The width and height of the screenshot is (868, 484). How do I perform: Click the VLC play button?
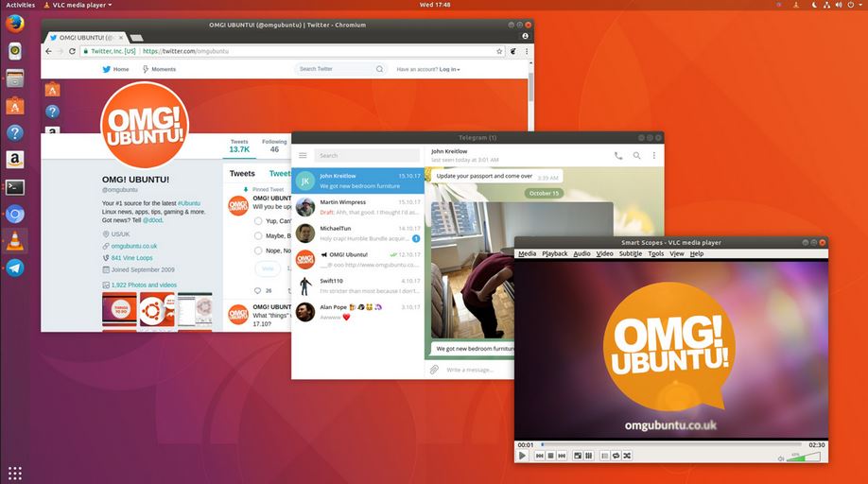523,456
